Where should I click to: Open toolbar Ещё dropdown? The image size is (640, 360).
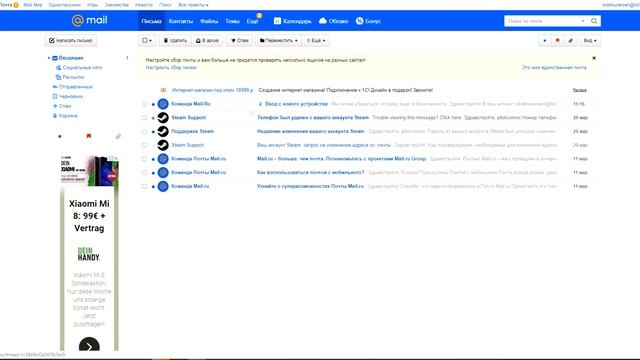(x=316, y=40)
